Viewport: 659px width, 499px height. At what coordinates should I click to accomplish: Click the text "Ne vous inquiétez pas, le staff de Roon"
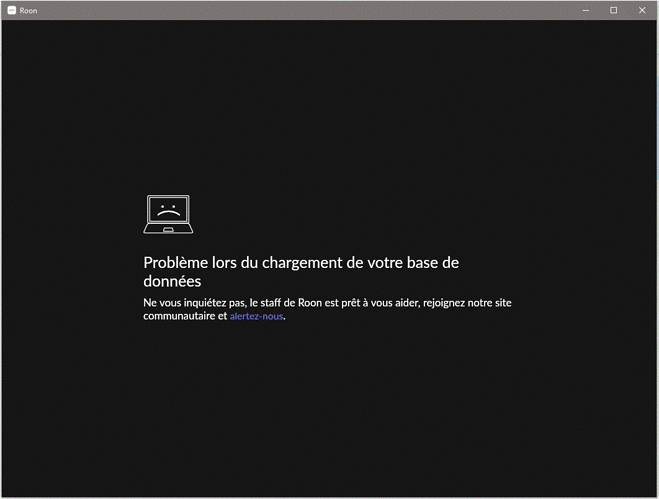[x=232, y=303]
